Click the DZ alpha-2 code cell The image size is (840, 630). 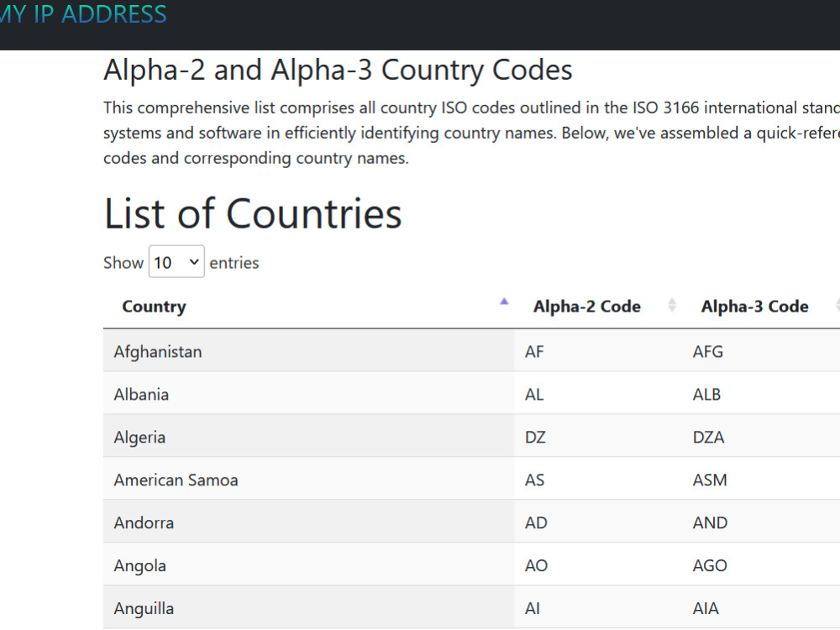pos(598,437)
